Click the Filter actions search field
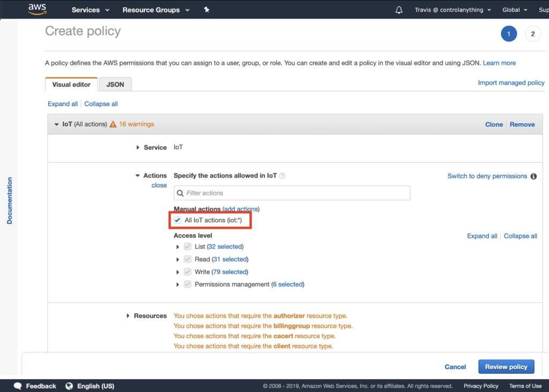 point(292,193)
